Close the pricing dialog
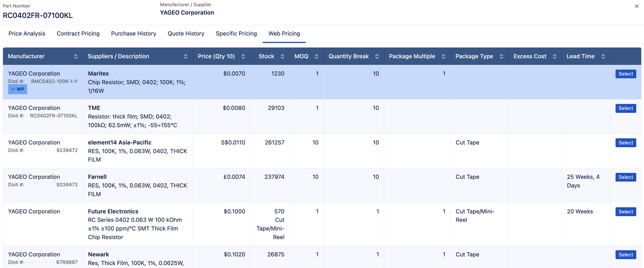 (x=636, y=6)
